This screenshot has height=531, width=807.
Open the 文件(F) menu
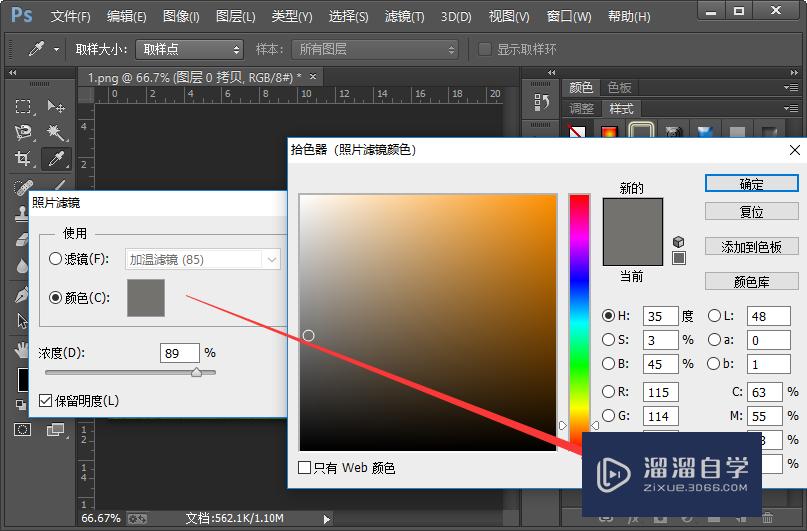point(70,16)
